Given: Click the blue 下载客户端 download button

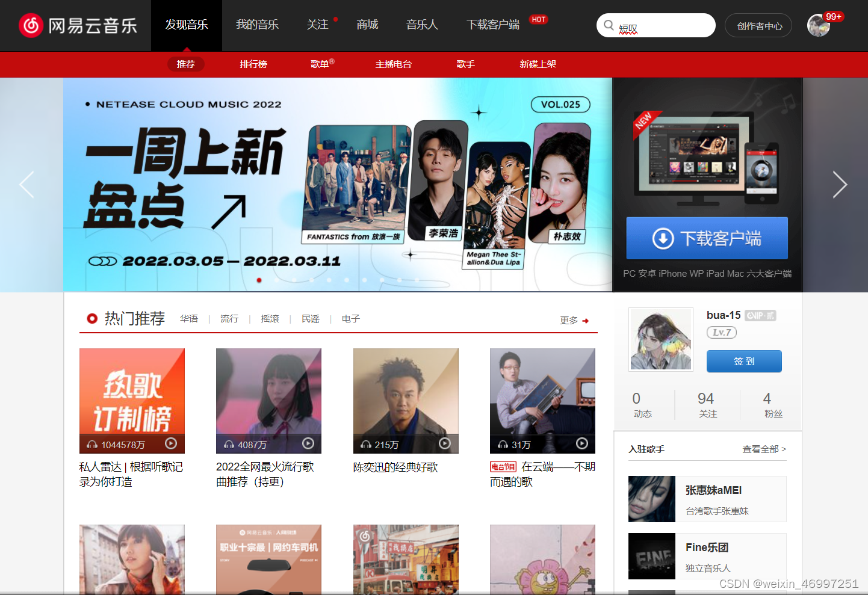Looking at the screenshot, I should [x=707, y=238].
